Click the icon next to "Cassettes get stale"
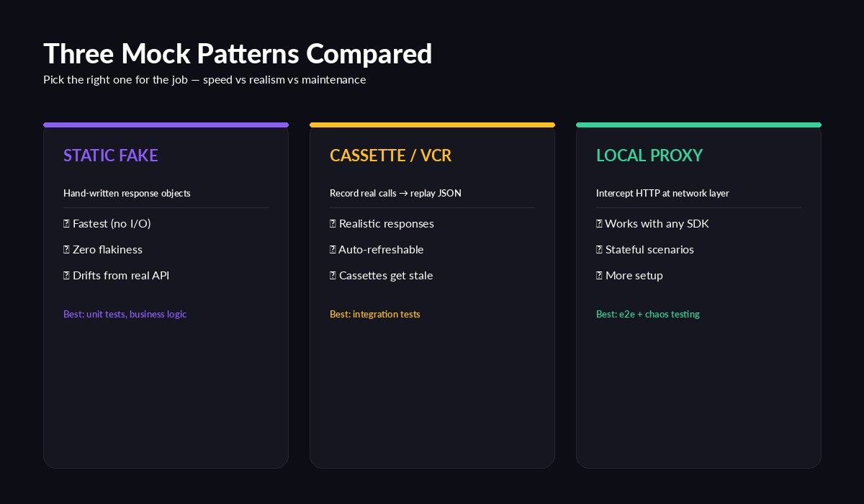The height and width of the screenshot is (504, 864). 332,275
